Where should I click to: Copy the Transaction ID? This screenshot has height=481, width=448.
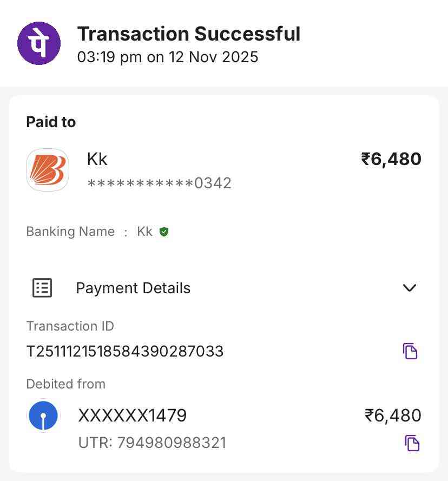coord(410,351)
